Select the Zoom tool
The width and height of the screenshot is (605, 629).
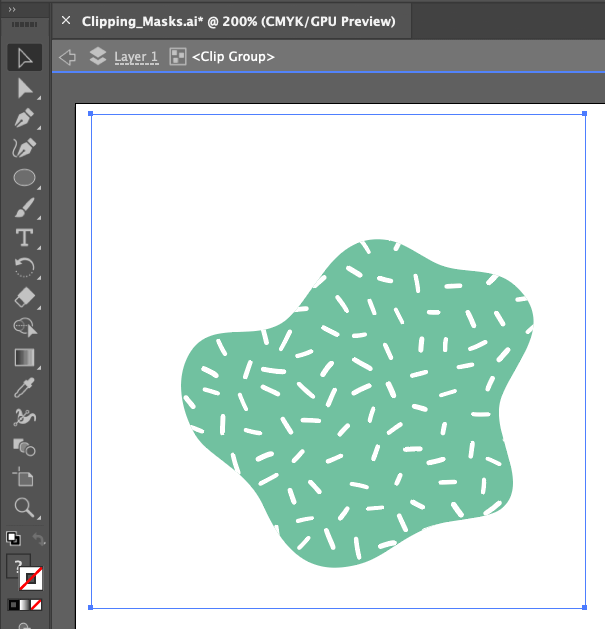[x=24, y=507]
